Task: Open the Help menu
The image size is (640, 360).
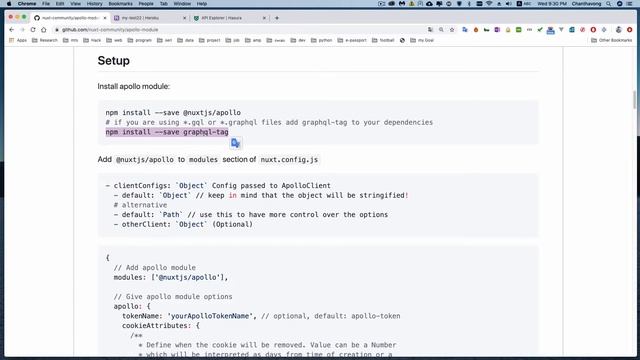Action: point(202,4)
